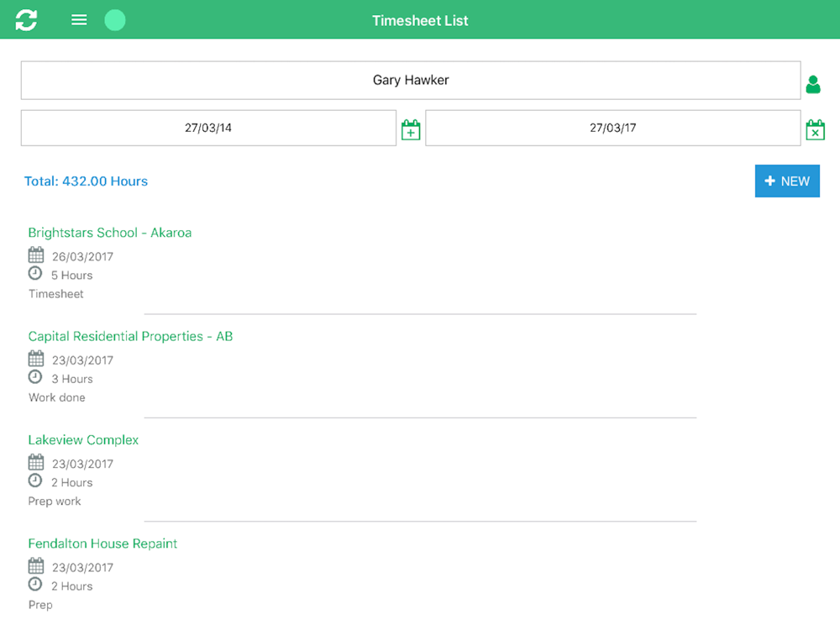The width and height of the screenshot is (840, 630).
Task: Click the refresh sync icon
Action: pos(26,20)
